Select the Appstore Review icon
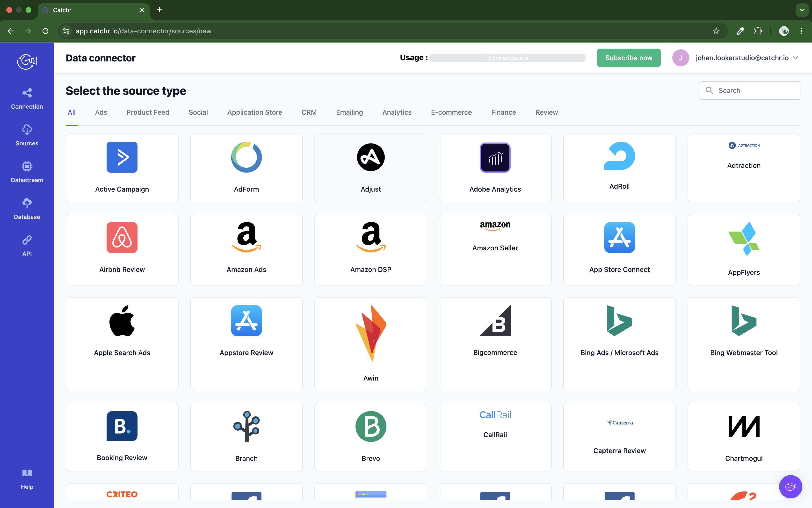The image size is (812, 508). pyautogui.click(x=246, y=321)
